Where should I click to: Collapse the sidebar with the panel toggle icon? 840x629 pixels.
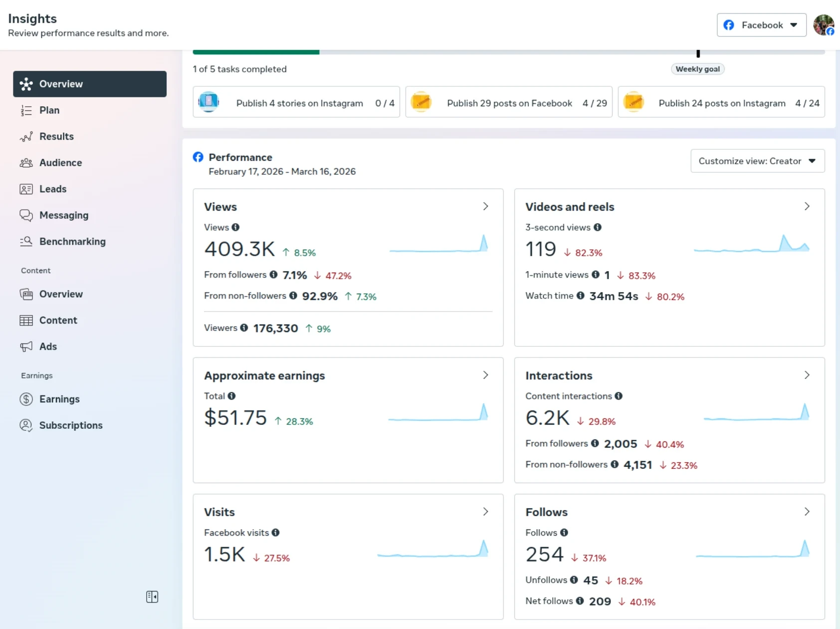click(x=152, y=597)
